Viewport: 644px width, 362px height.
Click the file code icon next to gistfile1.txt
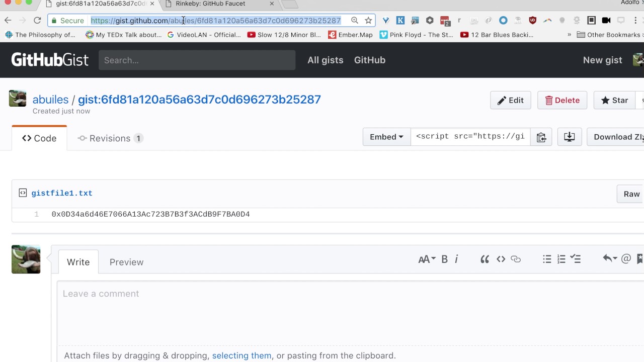tap(23, 193)
